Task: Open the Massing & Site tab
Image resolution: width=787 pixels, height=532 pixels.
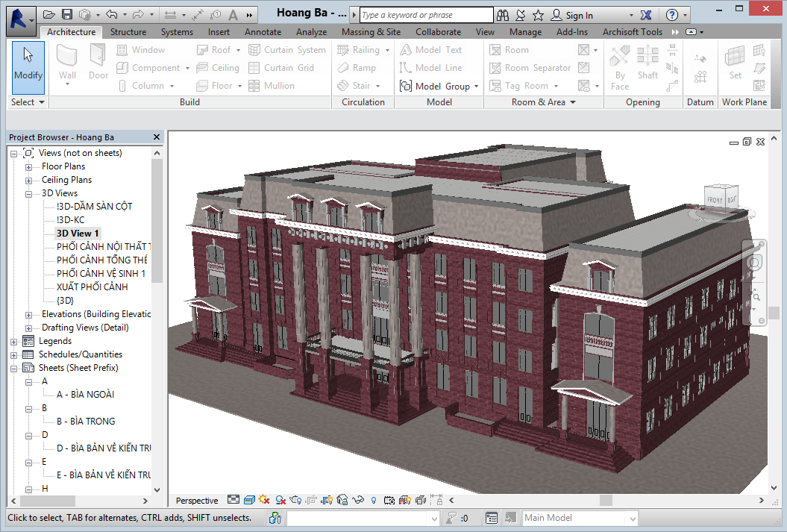Action: [x=371, y=31]
